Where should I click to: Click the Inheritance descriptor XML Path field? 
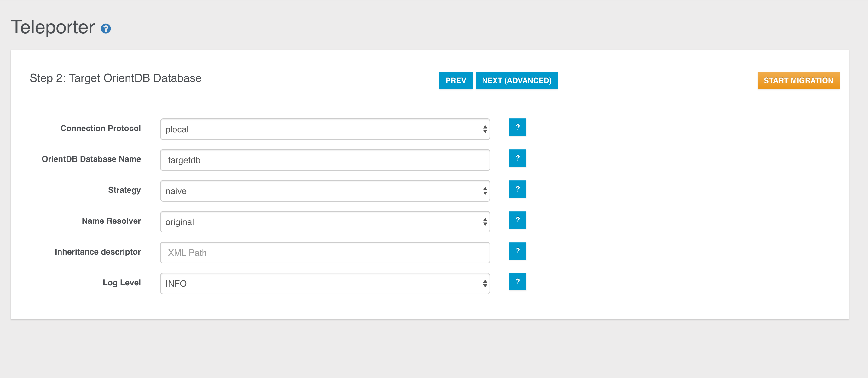point(325,253)
